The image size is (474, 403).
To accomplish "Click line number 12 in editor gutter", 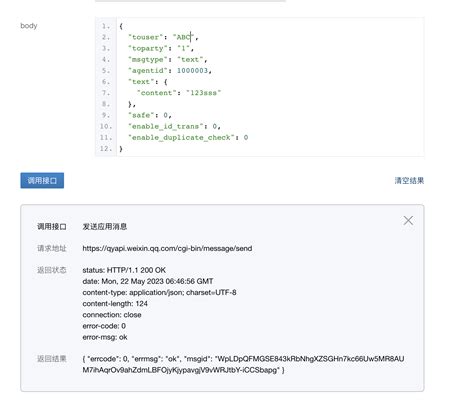I will click(106, 149).
